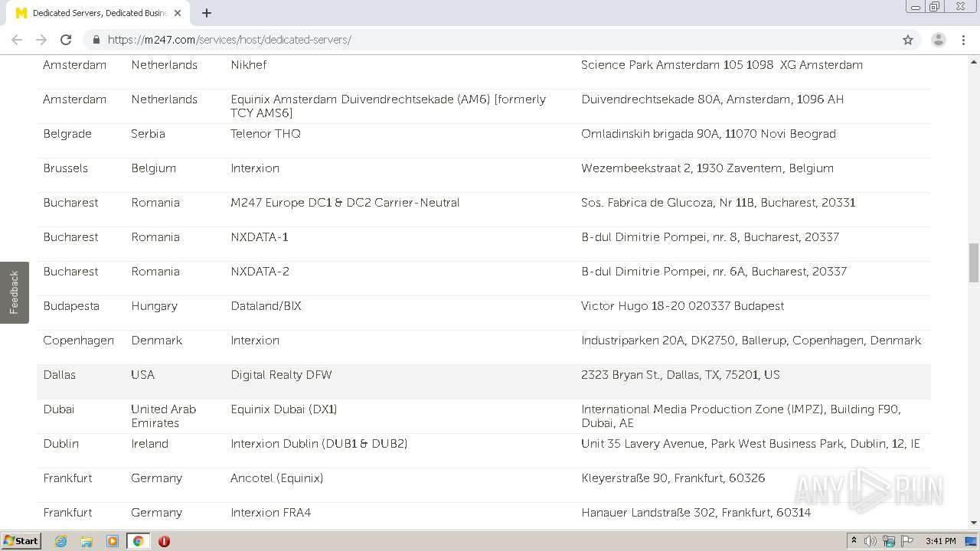Click the Serbia country cell

tap(148, 134)
